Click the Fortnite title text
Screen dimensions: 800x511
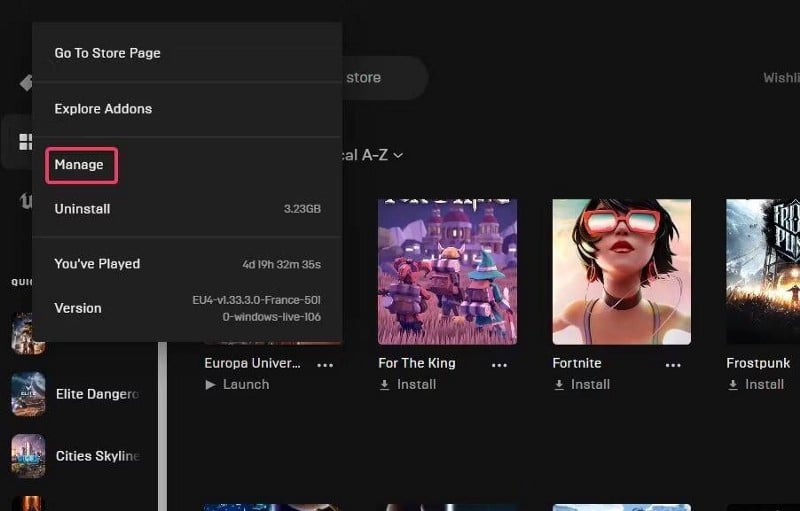577,363
